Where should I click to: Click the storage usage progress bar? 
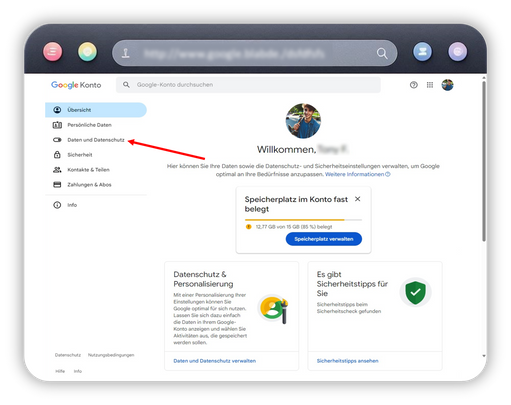303,220
